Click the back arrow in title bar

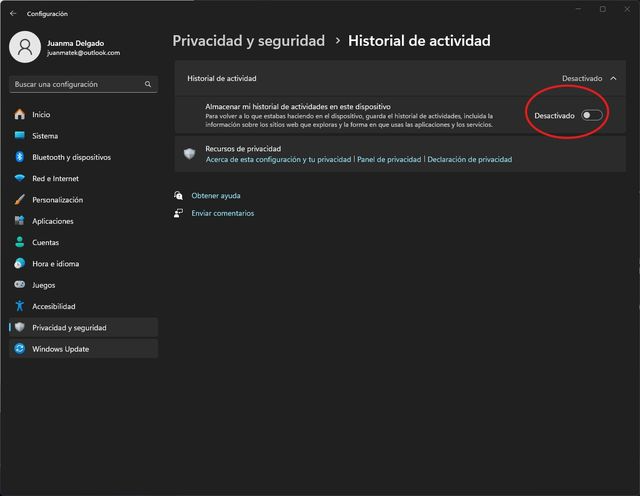click(x=12, y=14)
